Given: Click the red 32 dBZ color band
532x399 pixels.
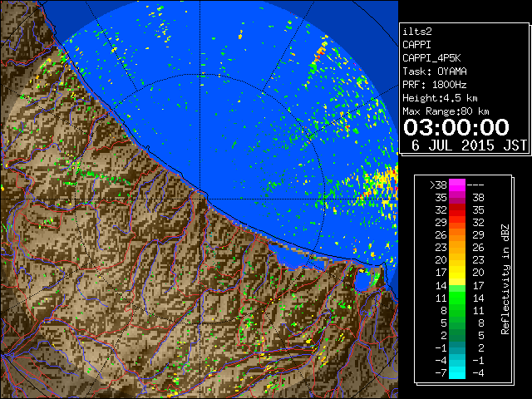Looking at the screenshot, I should (x=457, y=210).
